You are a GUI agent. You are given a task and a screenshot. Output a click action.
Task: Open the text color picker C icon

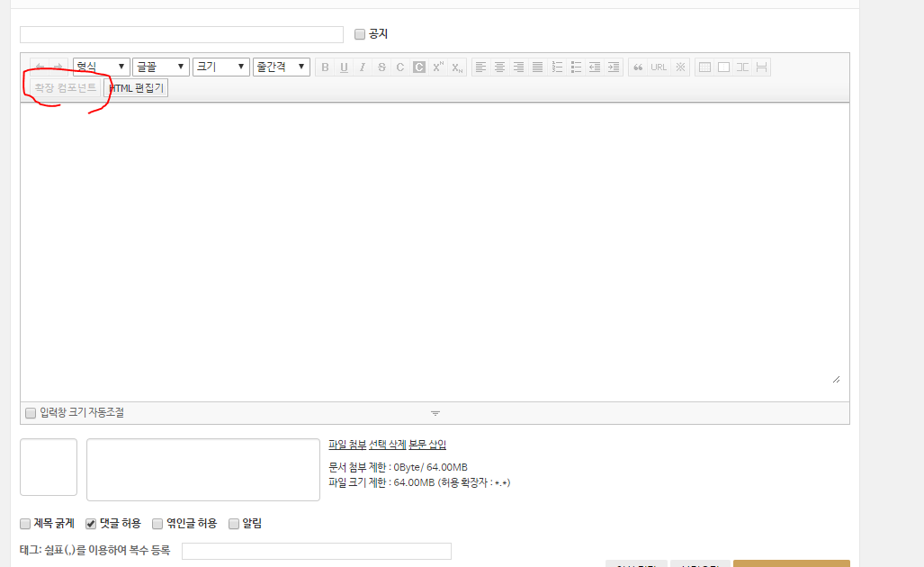point(399,66)
